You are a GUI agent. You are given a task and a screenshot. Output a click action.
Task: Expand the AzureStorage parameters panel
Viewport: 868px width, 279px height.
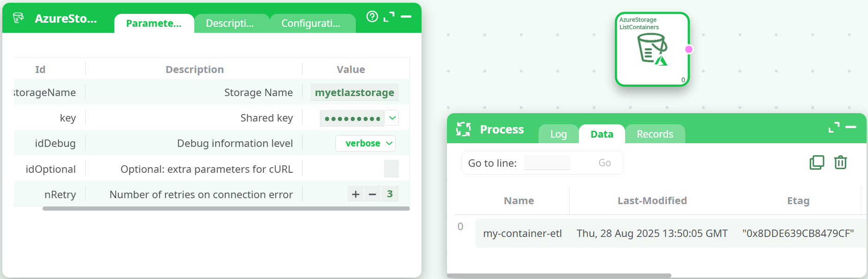[x=389, y=17]
